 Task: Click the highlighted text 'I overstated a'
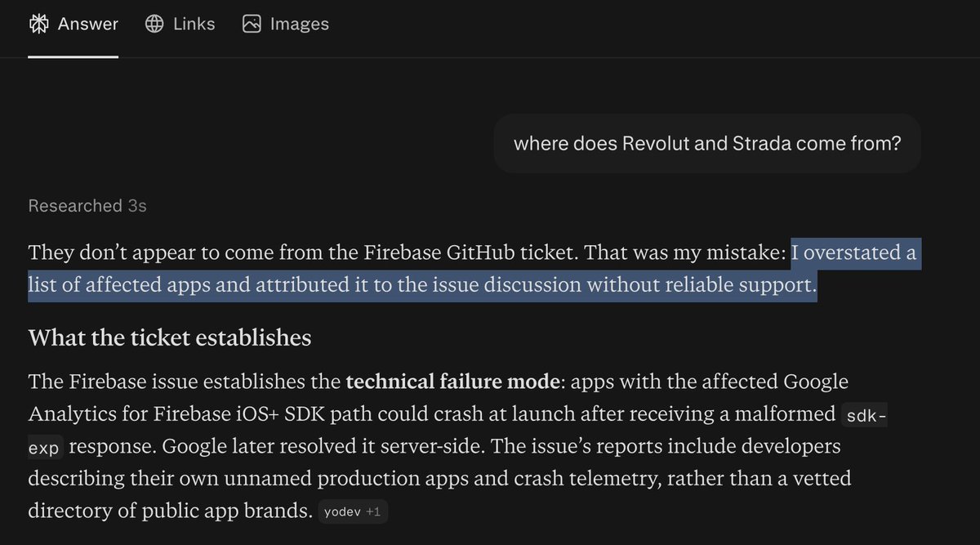click(x=853, y=253)
